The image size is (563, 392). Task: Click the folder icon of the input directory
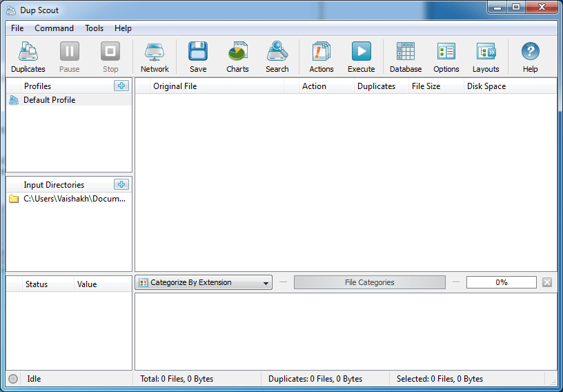(x=14, y=199)
